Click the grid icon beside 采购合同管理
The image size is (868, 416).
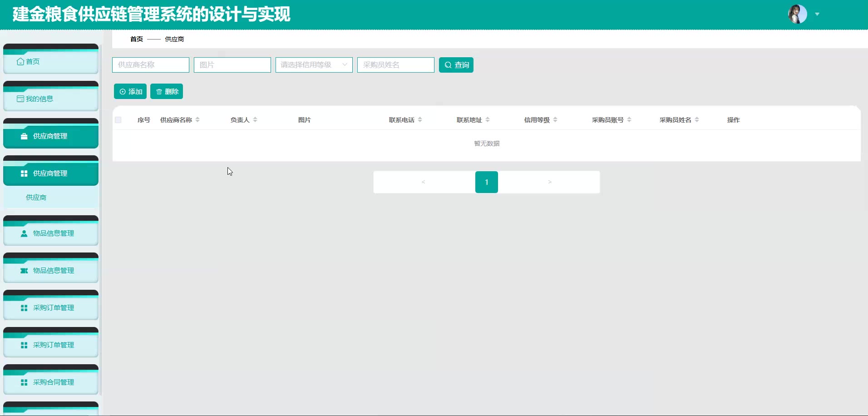24,382
